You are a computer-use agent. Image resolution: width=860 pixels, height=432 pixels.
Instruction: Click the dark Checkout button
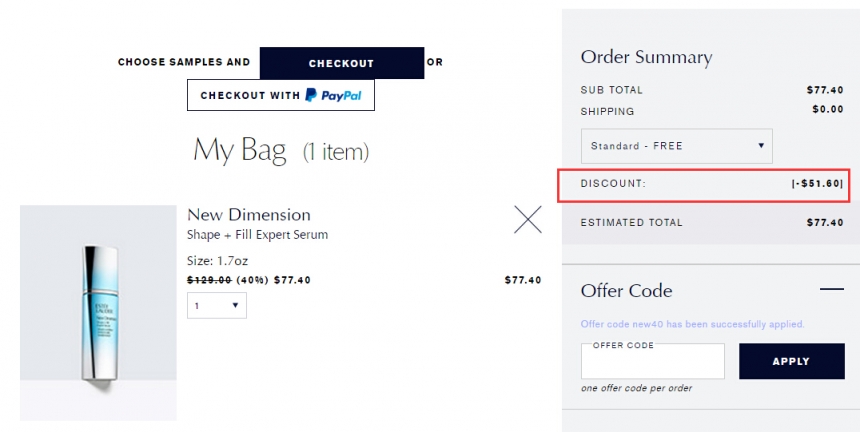(x=342, y=63)
